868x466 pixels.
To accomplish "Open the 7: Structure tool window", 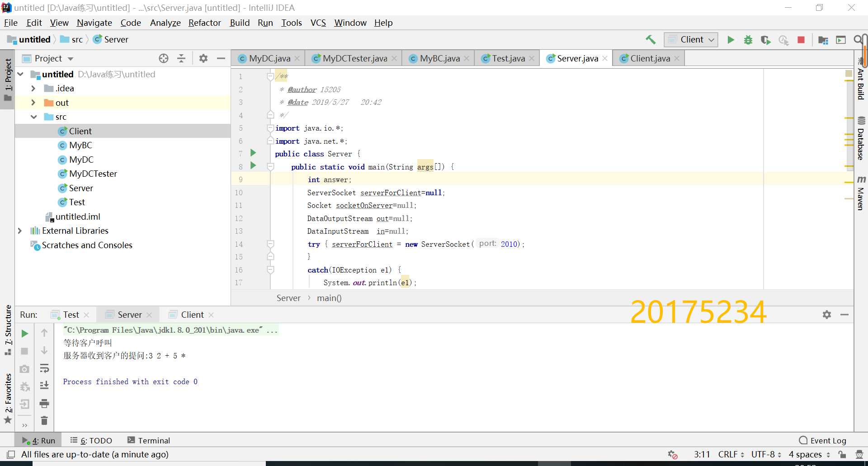I will click(8, 330).
